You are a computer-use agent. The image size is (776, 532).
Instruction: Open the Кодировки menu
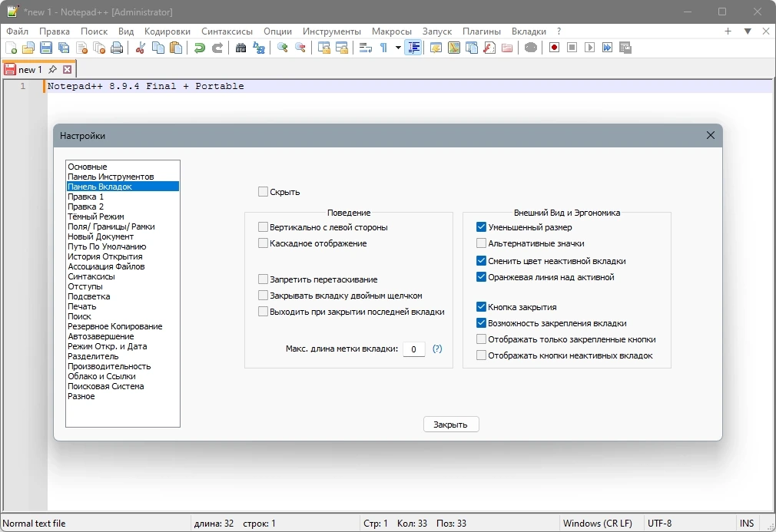167,31
